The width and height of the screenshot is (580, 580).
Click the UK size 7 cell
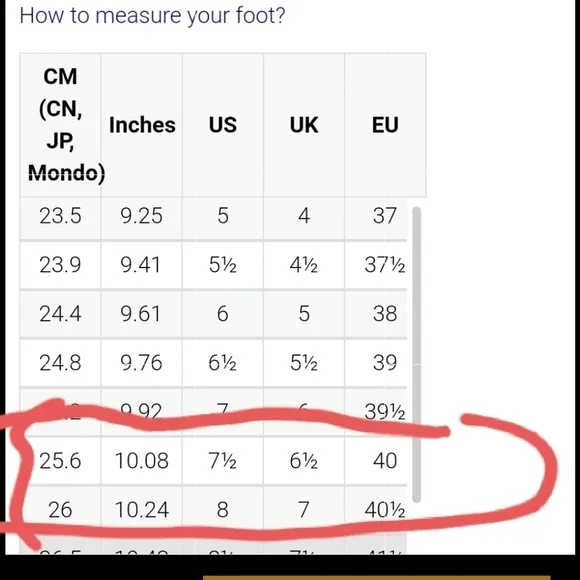click(x=304, y=510)
